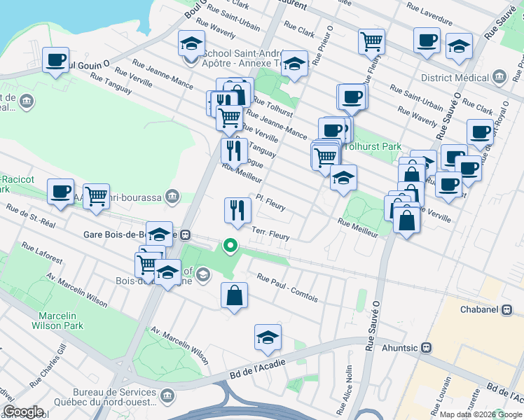Click the Google logo
Screen dimensions: 524x420
[23, 412]
